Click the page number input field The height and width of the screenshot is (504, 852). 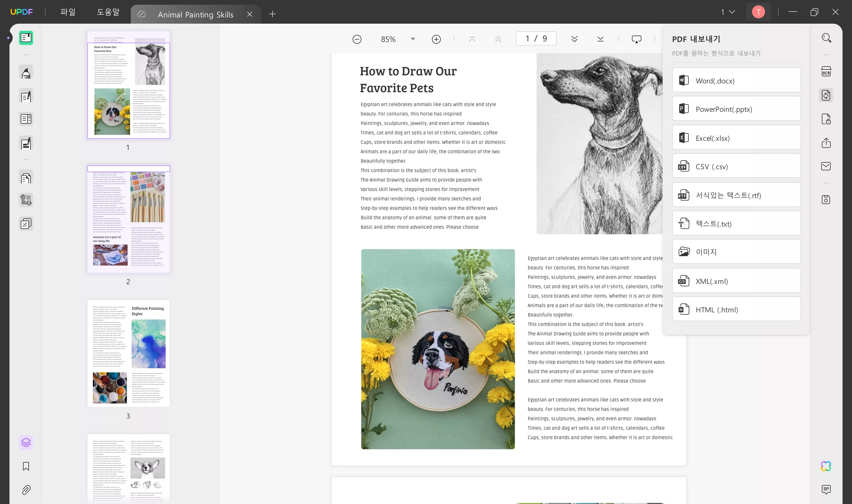[x=536, y=39]
